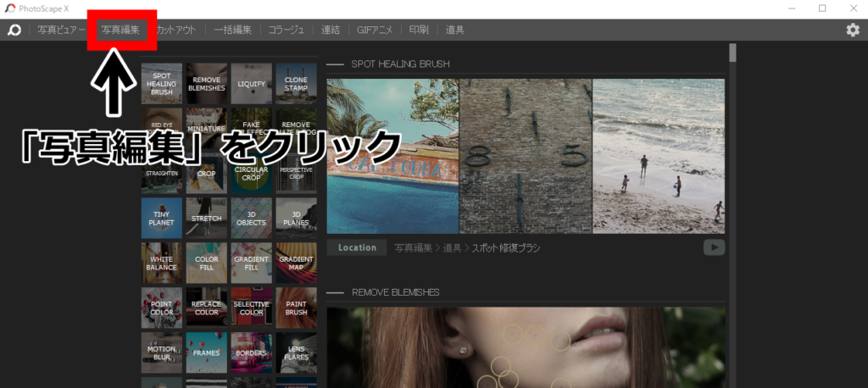868x388 pixels.
Task: Choose the Lens Flares tile
Action: pos(296,353)
